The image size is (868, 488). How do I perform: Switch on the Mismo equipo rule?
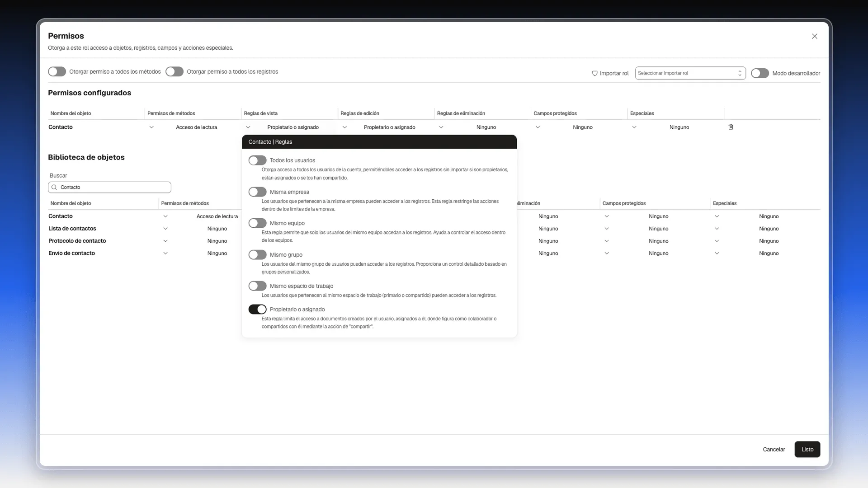pyautogui.click(x=257, y=223)
